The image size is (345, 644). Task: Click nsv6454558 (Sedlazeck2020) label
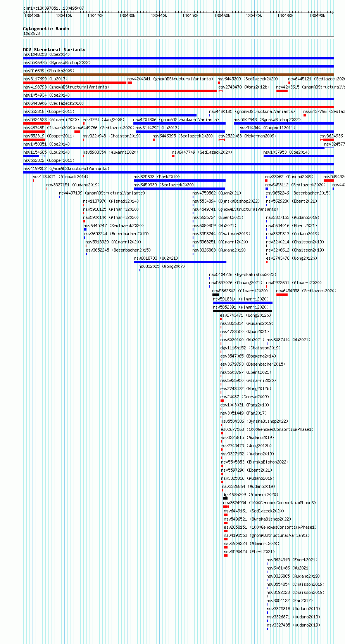point(306,291)
